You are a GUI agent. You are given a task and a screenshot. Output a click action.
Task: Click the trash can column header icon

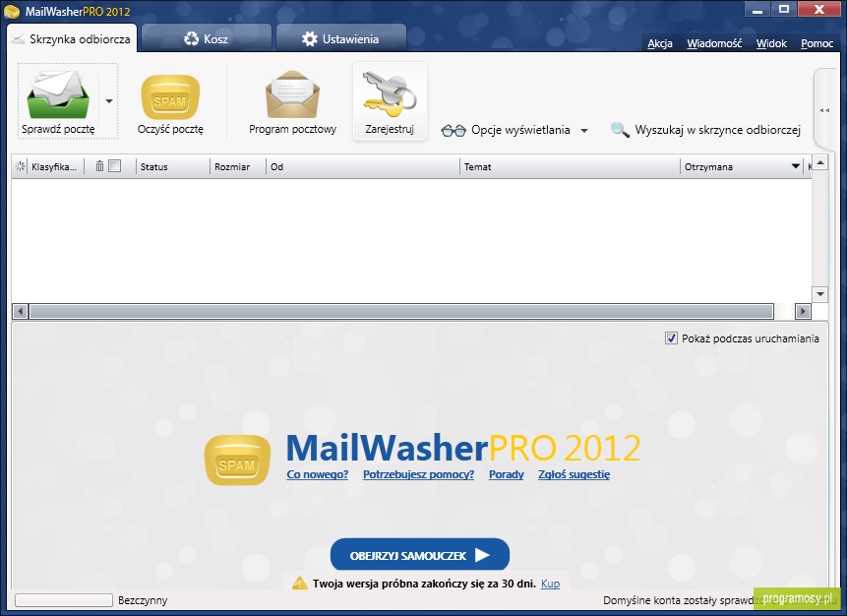(x=99, y=166)
